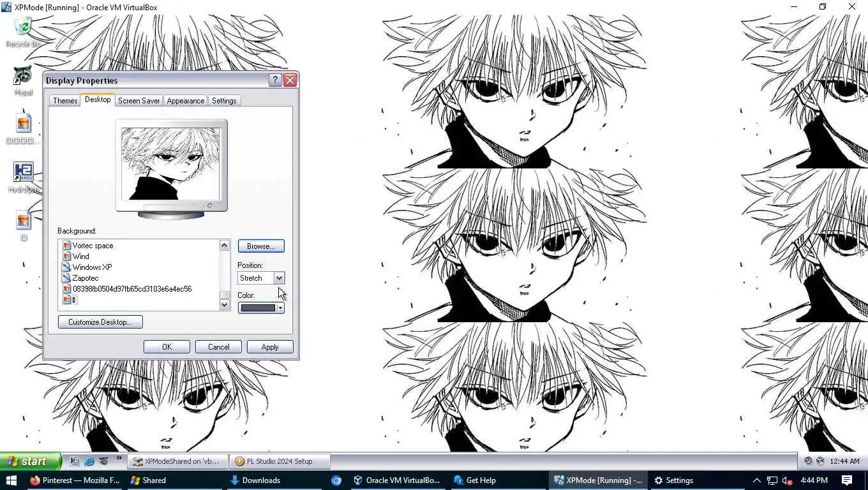Select the Mypal raccoon desktop shortcut
868x490 pixels.
point(23,80)
